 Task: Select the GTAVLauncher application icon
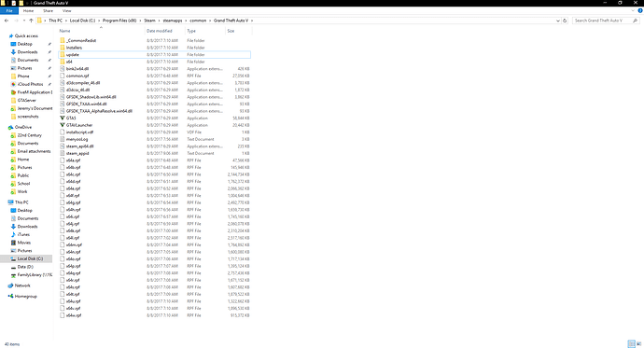tap(63, 125)
